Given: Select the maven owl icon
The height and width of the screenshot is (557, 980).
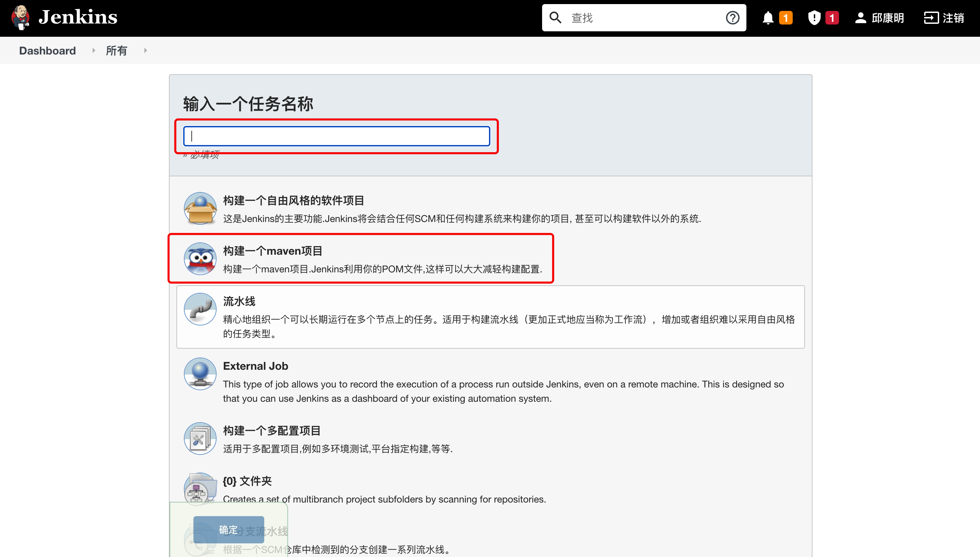Looking at the screenshot, I should click(x=200, y=259).
